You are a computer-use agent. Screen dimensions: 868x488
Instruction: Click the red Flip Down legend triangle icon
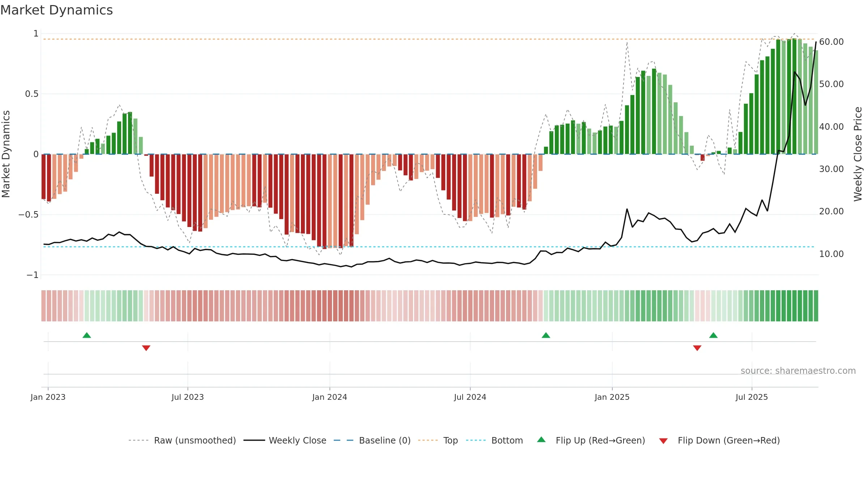[x=663, y=441]
